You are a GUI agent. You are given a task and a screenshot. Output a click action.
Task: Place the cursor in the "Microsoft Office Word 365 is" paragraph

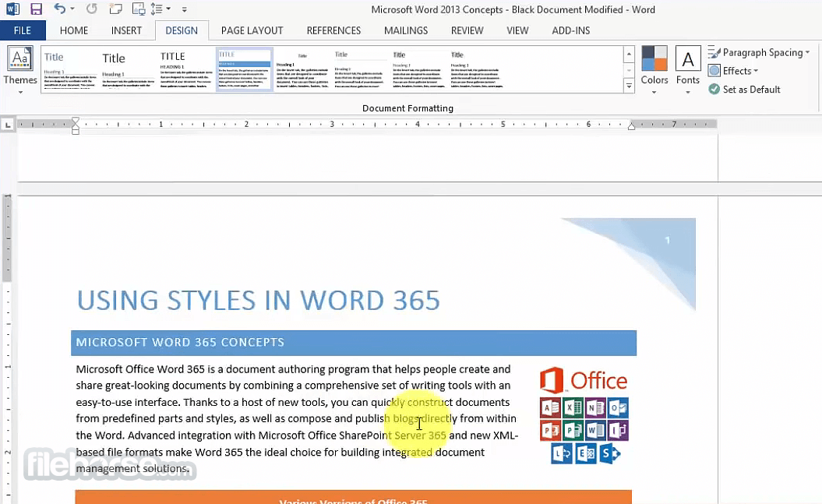(x=297, y=418)
